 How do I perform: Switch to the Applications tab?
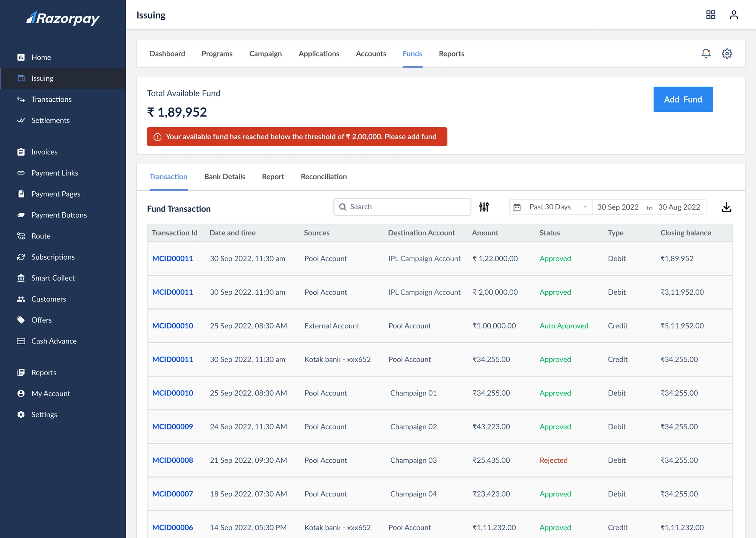[319, 54]
